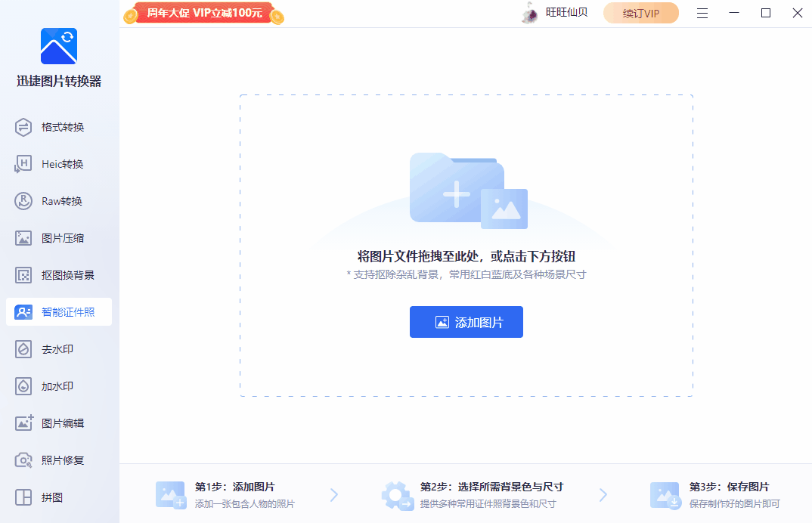Image resolution: width=812 pixels, height=523 pixels.
Task: Click text 将图片文件拖拽至此处，或点击下方按钮
Action: click(466, 256)
